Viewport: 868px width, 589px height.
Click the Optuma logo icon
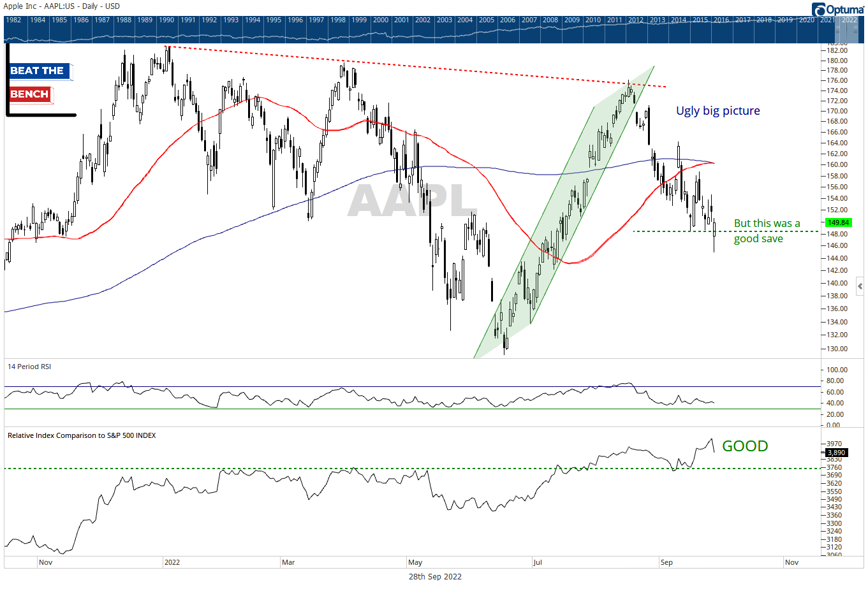pyautogui.click(x=819, y=9)
